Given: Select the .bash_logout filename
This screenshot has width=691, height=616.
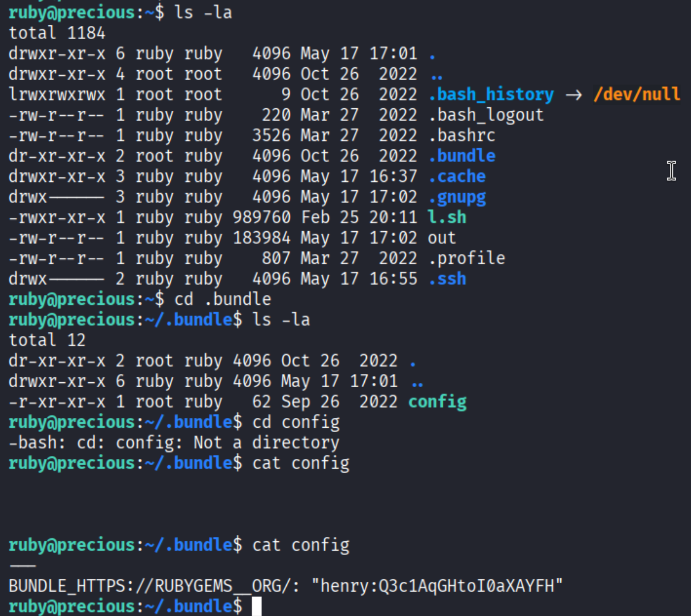Looking at the screenshot, I should pyautogui.click(x=486, y=115).
